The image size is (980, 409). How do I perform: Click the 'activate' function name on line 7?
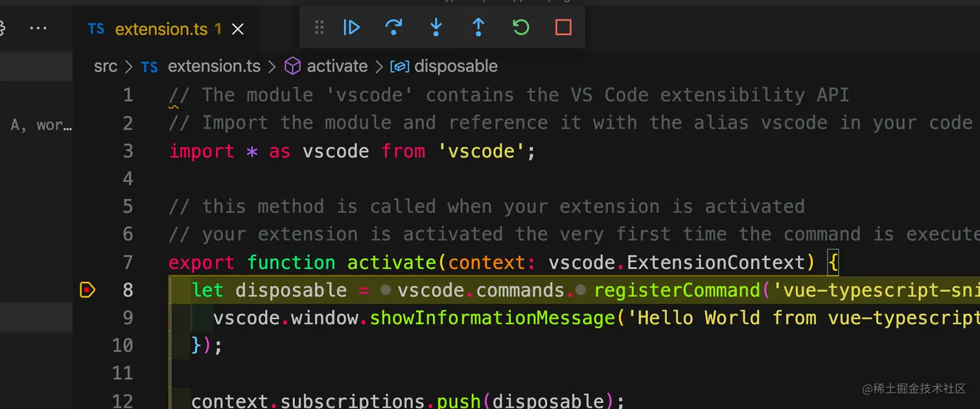(x=392, y=263)
